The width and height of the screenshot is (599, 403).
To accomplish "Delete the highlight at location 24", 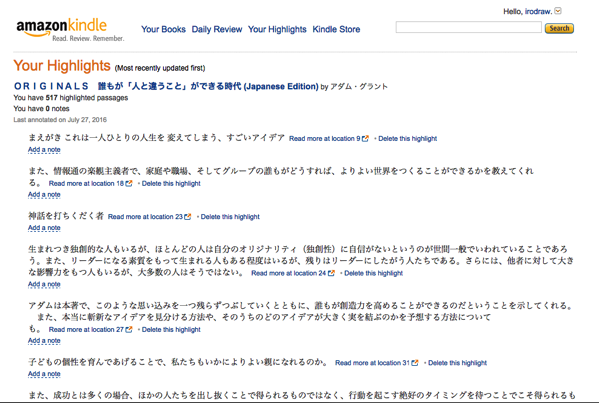I will [x=374, y=273].
